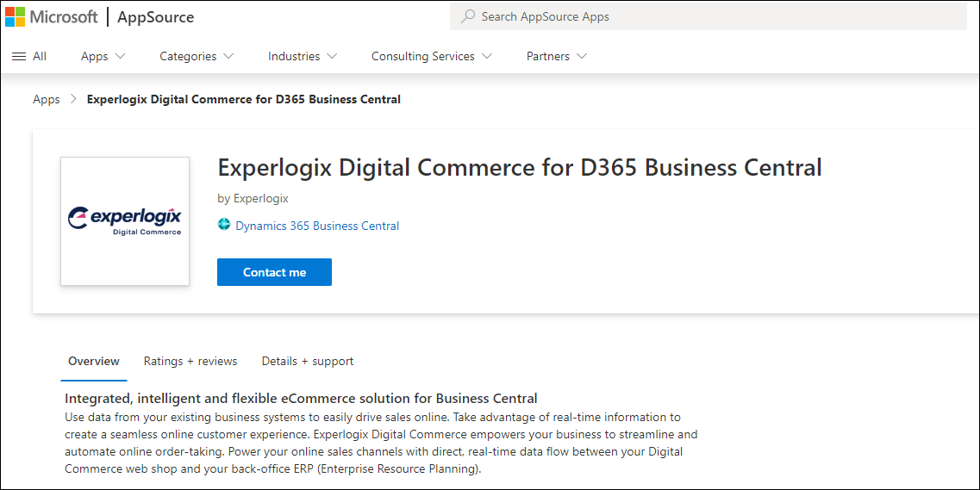Viewport: 980px width, 490px height.
Task: Expand the Apps dropdown
Action: tap(103, 56)
